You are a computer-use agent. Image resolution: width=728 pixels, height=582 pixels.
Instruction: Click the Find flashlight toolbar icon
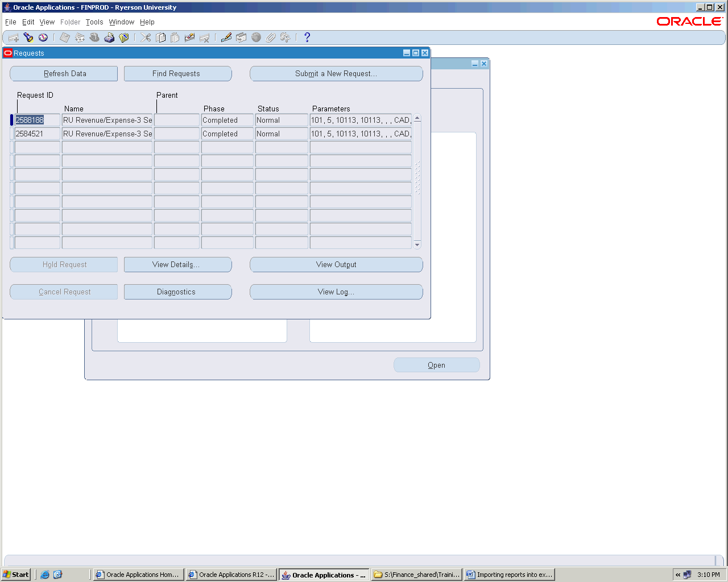click(x=28, y=38)
